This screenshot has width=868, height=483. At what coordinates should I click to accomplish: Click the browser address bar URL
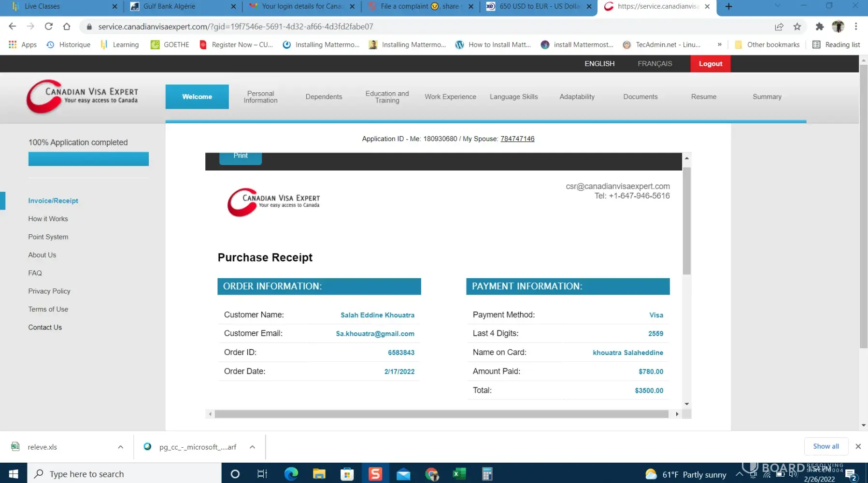pyautogui.click(x=236, y=27)
